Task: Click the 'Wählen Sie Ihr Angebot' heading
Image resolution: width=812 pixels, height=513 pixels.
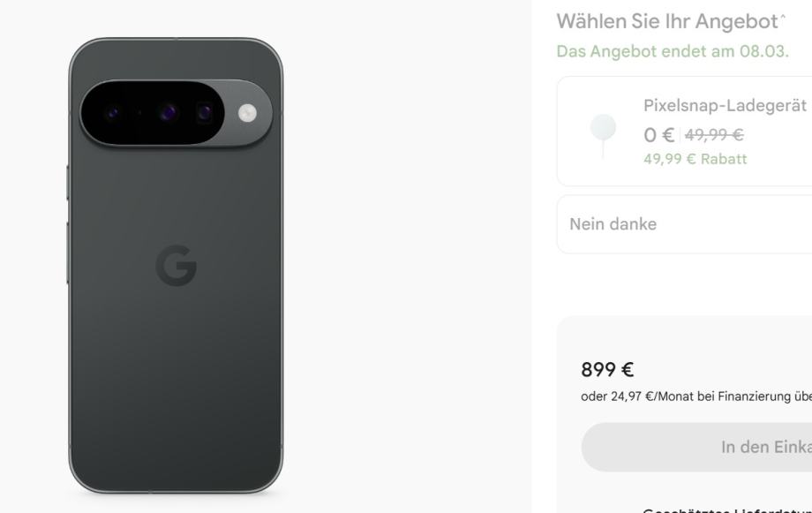Action: pyautogui.click(x=667, y=21)
